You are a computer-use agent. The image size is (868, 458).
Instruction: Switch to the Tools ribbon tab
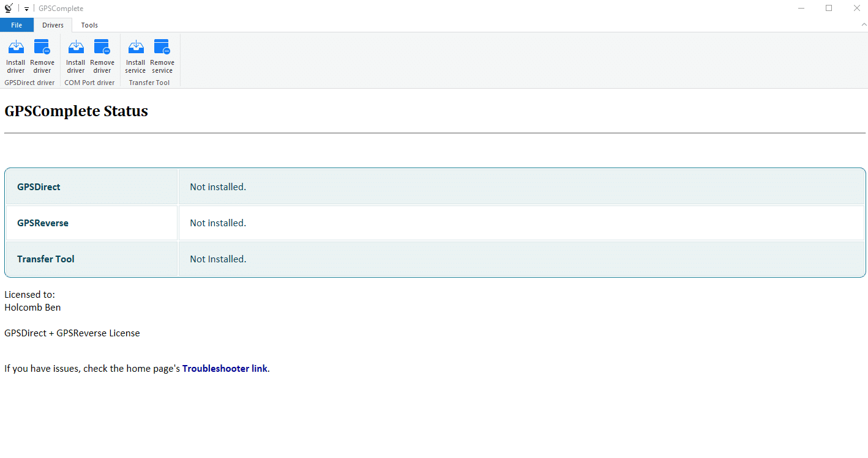pyautogui.click(x=89, y=25)
